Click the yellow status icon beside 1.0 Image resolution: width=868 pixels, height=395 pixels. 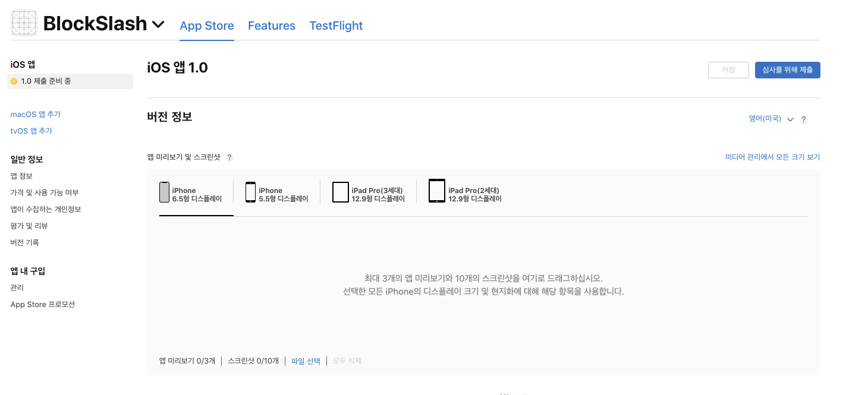click(14, 81)
